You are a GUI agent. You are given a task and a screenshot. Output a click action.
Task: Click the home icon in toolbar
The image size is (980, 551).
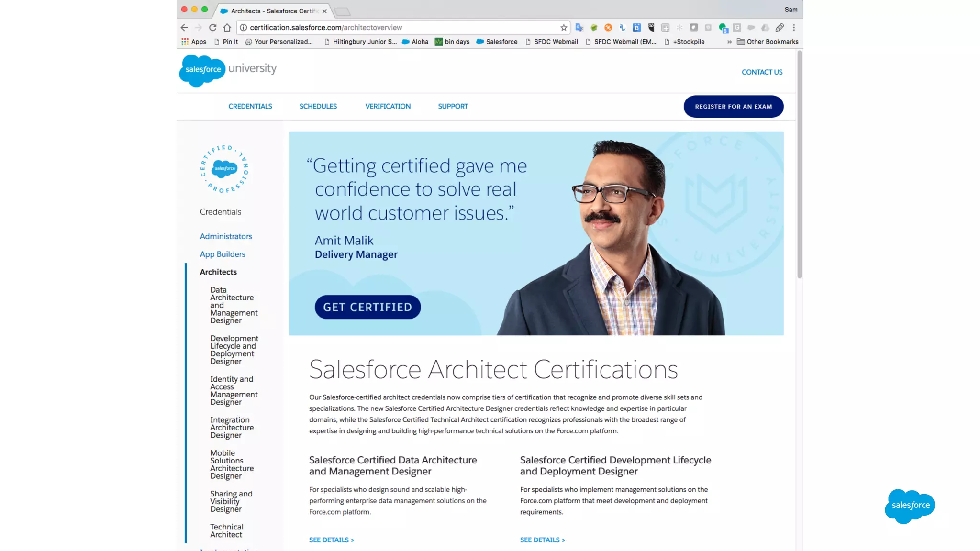(x=227, y=28)
